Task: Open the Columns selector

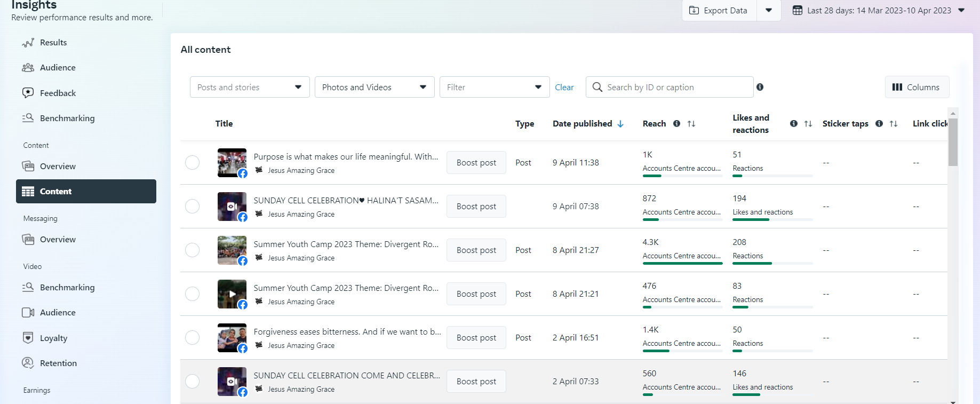Action: [917, 87]
